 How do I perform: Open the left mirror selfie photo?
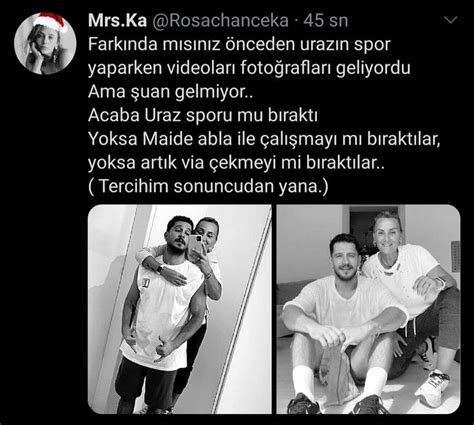click(180, 309)
